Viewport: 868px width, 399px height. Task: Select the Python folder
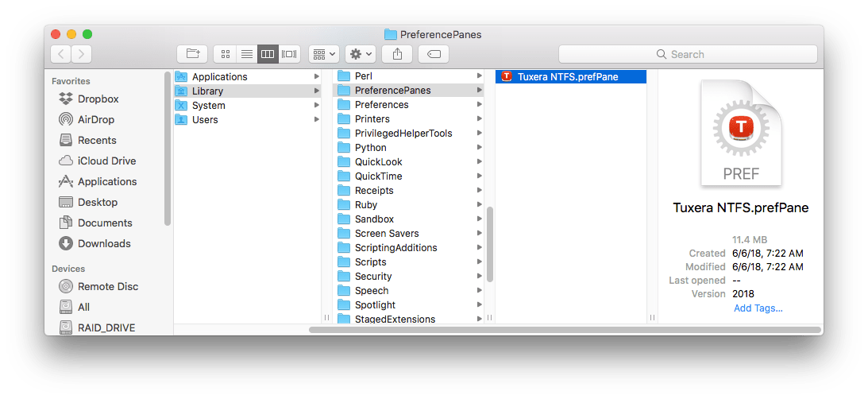[x=408, y=148]
